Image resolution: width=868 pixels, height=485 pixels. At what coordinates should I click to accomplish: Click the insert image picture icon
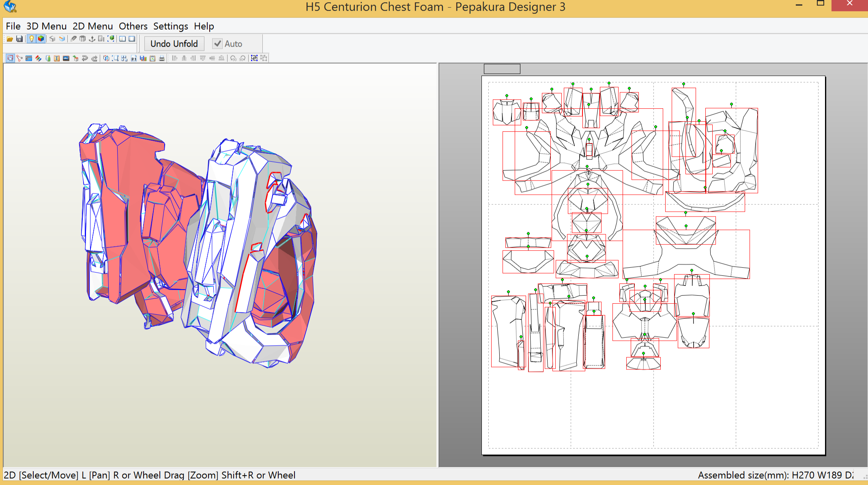tap(66, 58)
